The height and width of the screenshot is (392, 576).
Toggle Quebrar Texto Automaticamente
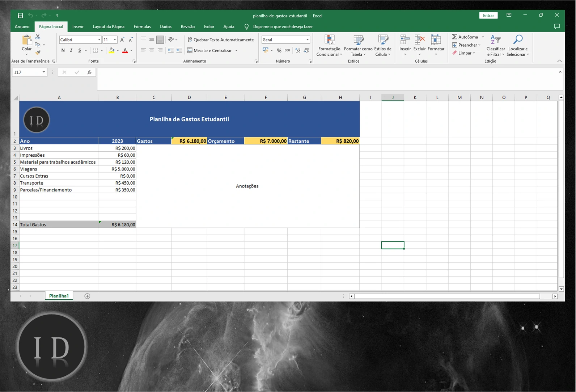point(220,40)
